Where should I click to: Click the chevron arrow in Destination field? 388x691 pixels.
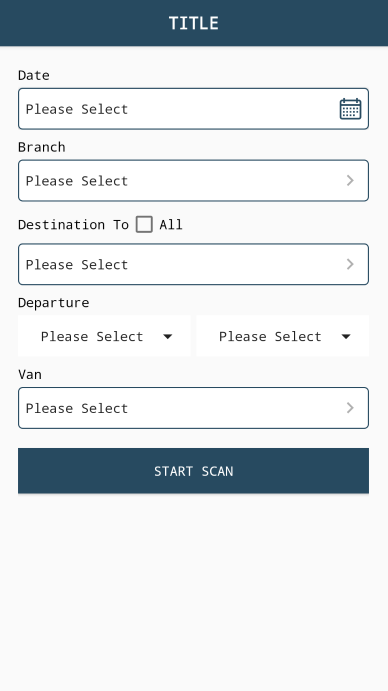[350, 264]
